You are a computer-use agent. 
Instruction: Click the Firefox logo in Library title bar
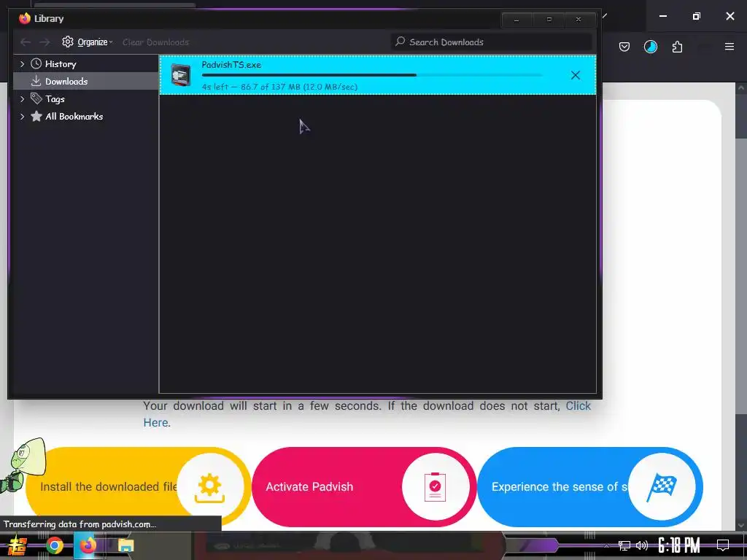tap(24, 18)
